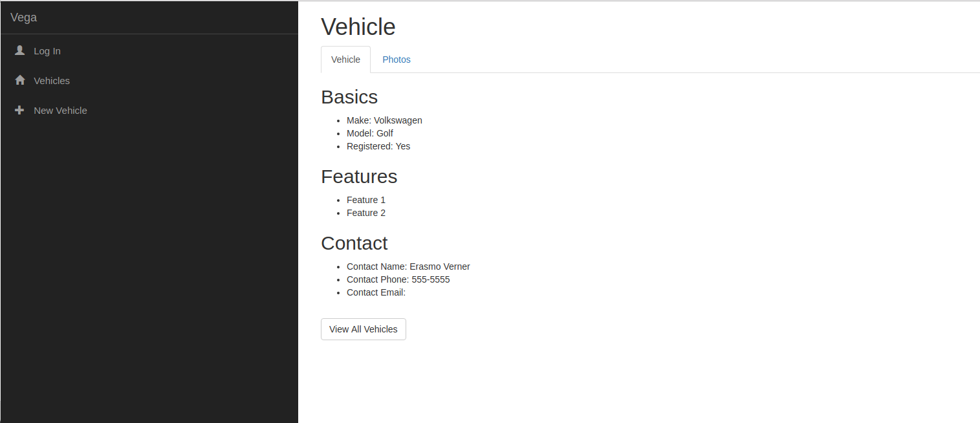Image resolution: width=980 pixels, height=423 pixels.
Task: Switch to the Photos tab
Action: (x=396, y=59)
